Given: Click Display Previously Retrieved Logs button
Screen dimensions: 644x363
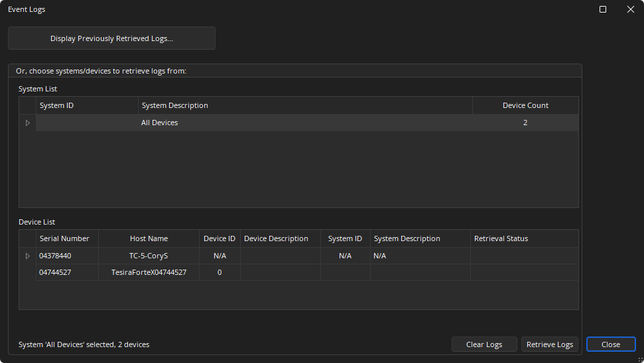Looking at the screenshot, I should 111,38.
